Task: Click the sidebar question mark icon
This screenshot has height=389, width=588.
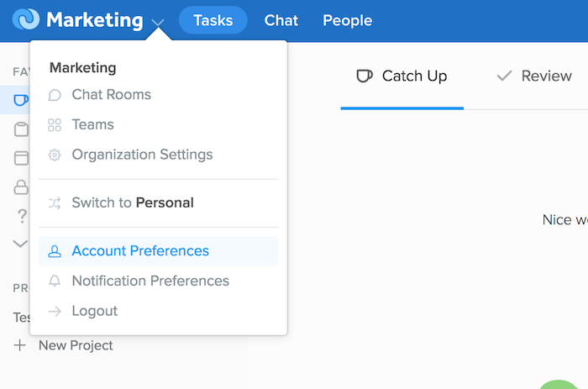Action: pos(22,216)
